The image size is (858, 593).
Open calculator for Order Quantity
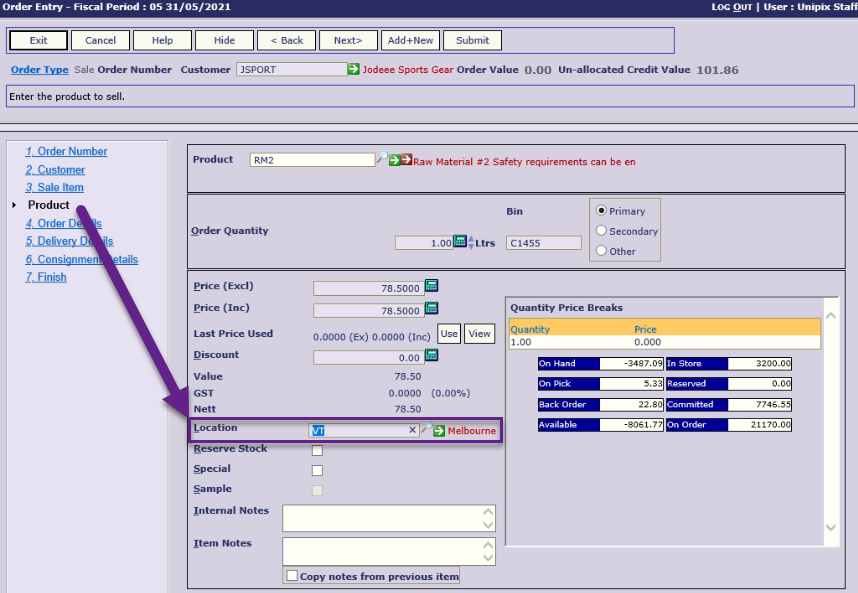tap(460, 242)
